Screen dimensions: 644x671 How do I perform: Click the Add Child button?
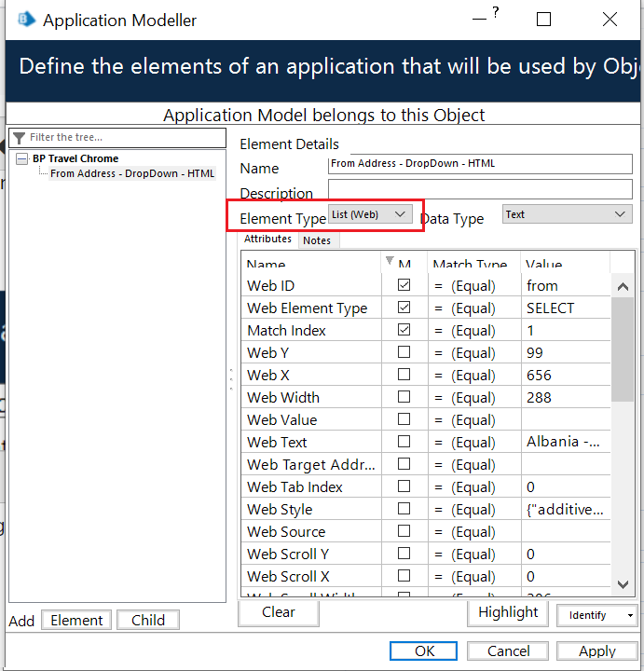[148, 620]
